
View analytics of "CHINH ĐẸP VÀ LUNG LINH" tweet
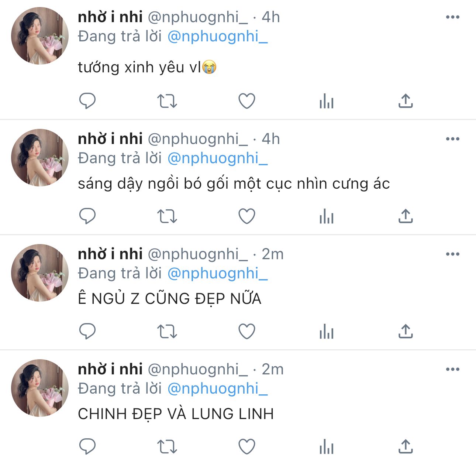pos(327,446)
